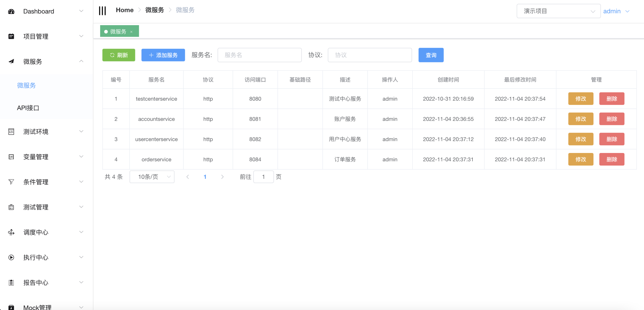Collapse the 微服务 sidebar menu
This screenshot has height=310, width=644.
coord(81,61)
